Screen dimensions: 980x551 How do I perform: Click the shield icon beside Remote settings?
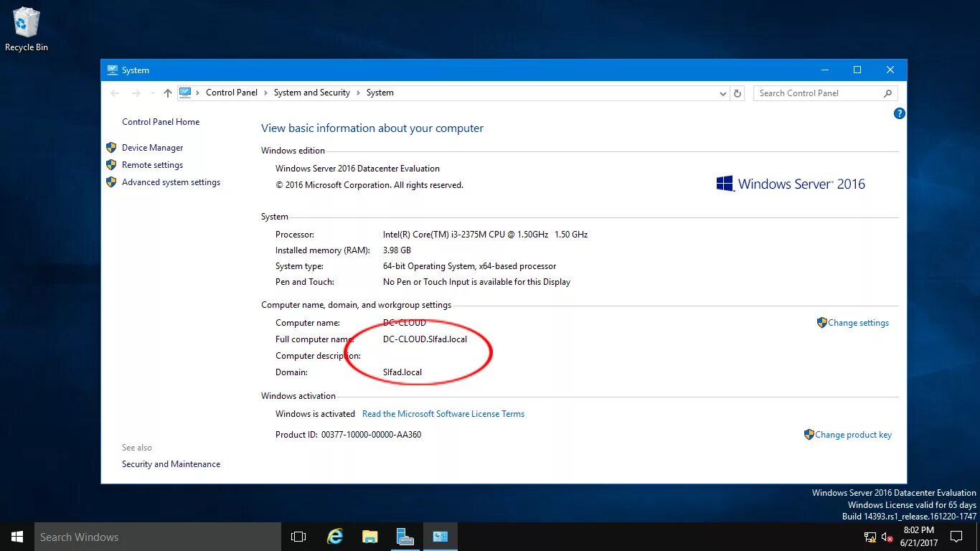click(111, 165)
